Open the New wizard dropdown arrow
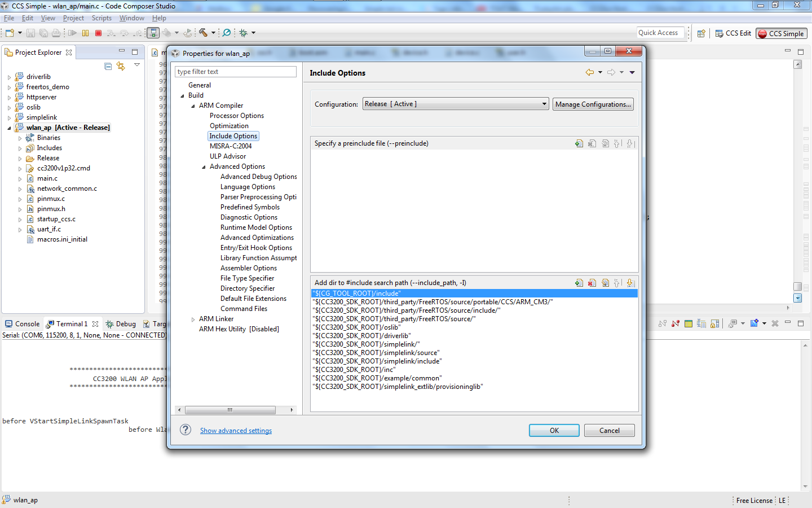The image size is (812, 508). [x=20, y=33]
